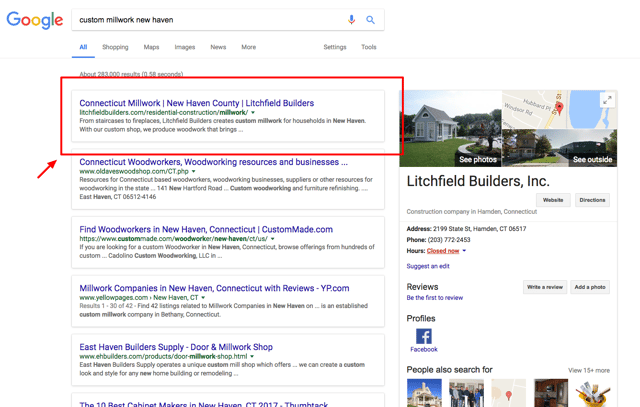Expand the Closed now hours dropdown
The height and width of the screenshot is (407, 640).
(x=464, y=251)
